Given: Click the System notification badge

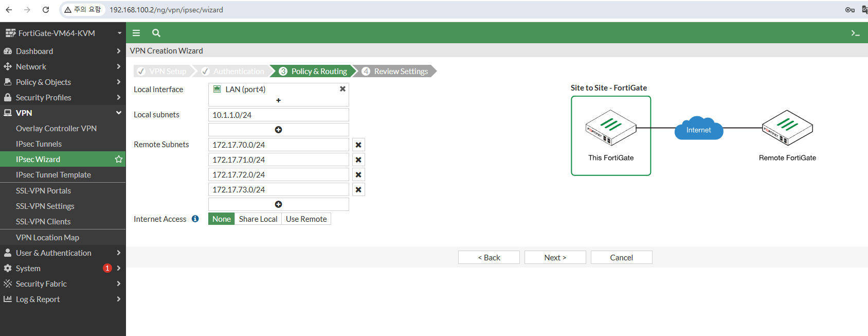Looking at the screenshot, I should point(107,268).
